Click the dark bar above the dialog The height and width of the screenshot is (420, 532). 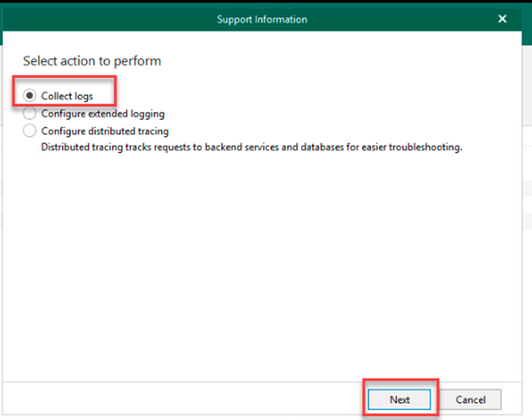pyautogui.click(x=261, y=4)
